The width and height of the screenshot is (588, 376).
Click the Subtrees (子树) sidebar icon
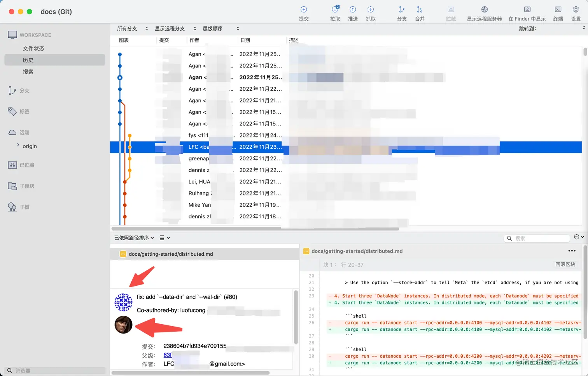(12, 207)
